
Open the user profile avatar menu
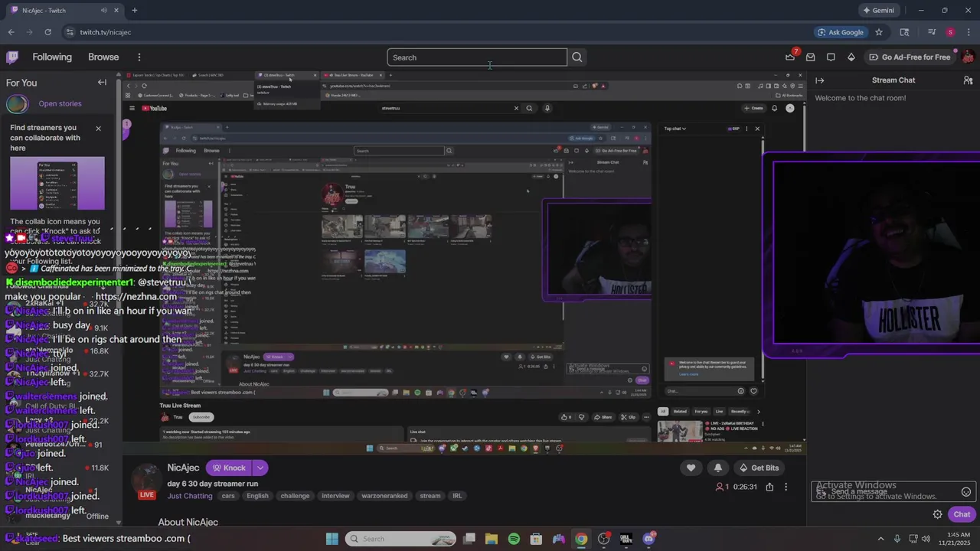[x=968, y=57]
